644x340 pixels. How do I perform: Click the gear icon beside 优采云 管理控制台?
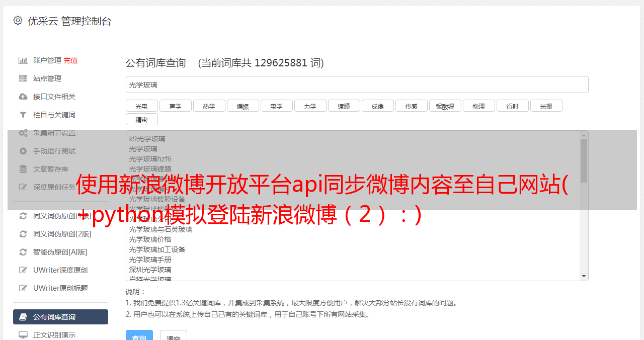[x=18, y=21]
